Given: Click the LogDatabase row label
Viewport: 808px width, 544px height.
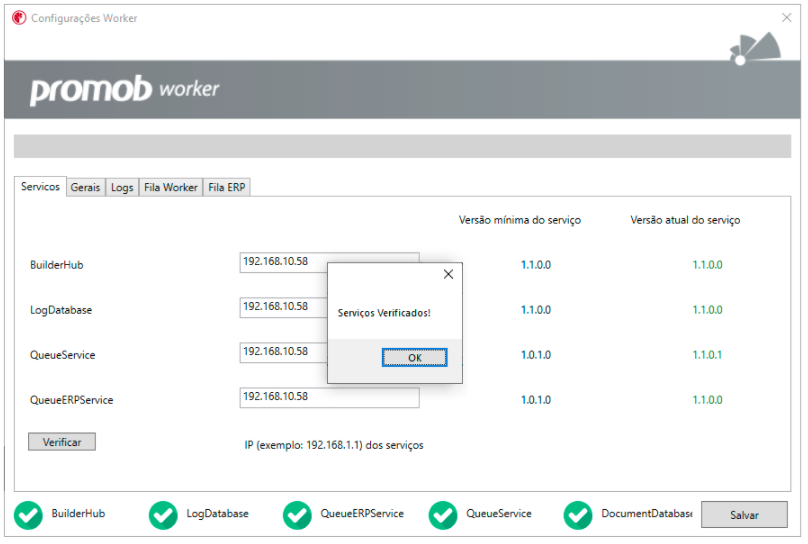Looking at the screenshot, I should [61, 310].
